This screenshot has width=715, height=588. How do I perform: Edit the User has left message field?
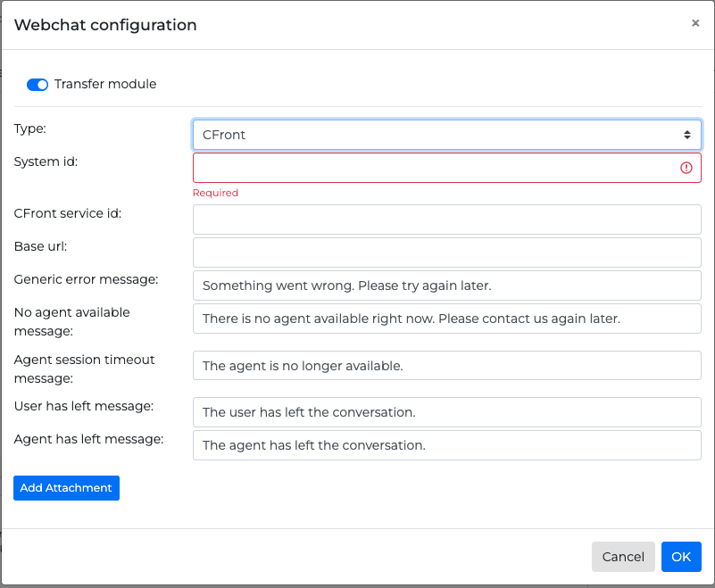pos(446,412)
